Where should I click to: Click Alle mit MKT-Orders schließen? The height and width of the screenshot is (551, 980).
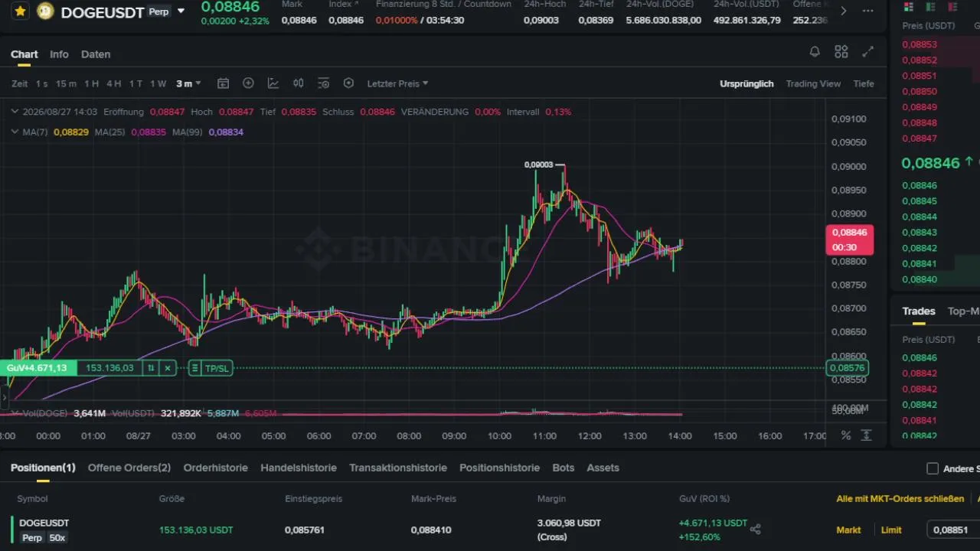click(900, 498)
